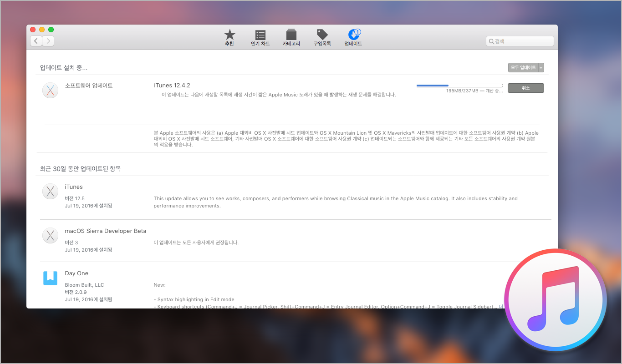Go forward with the right arrow button

point(48,41)
